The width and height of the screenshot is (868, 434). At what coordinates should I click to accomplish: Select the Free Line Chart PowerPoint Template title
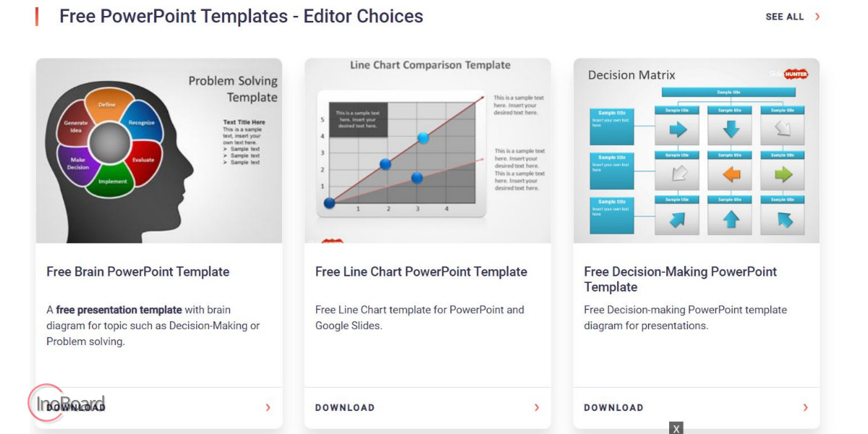(421, 272)
